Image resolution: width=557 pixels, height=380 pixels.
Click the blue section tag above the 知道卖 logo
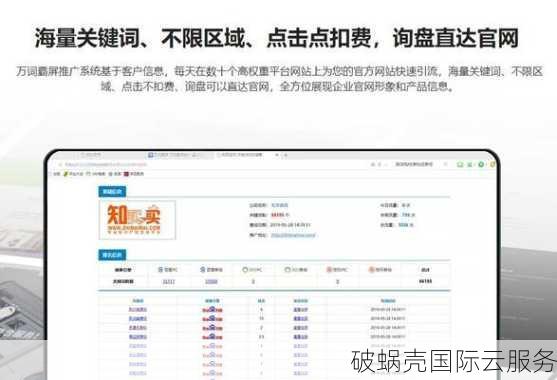point(112,192)
